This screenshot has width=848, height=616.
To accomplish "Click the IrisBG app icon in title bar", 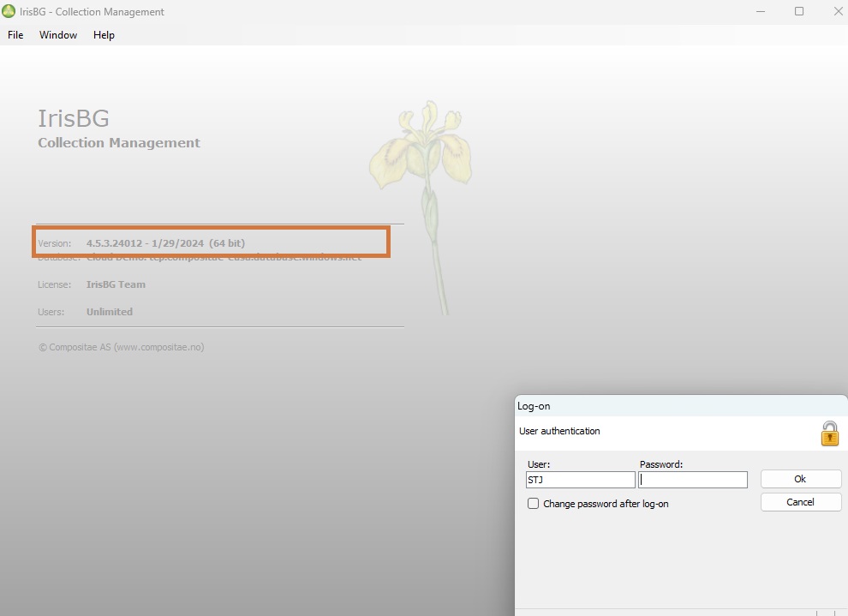I will (9, 11).
